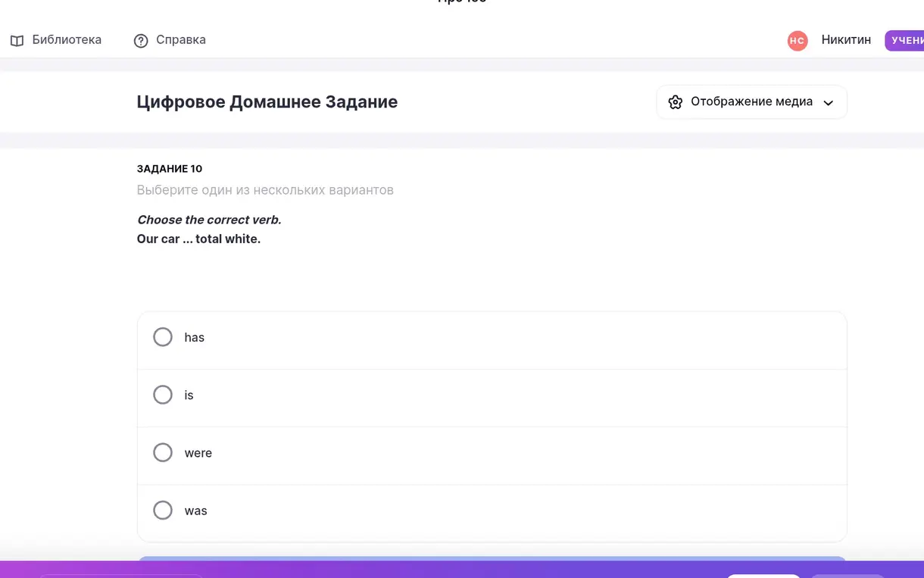924x578 pixels.
Task: Click the Цифровое Домашнее Задание heading
Action: coord(267,102)
